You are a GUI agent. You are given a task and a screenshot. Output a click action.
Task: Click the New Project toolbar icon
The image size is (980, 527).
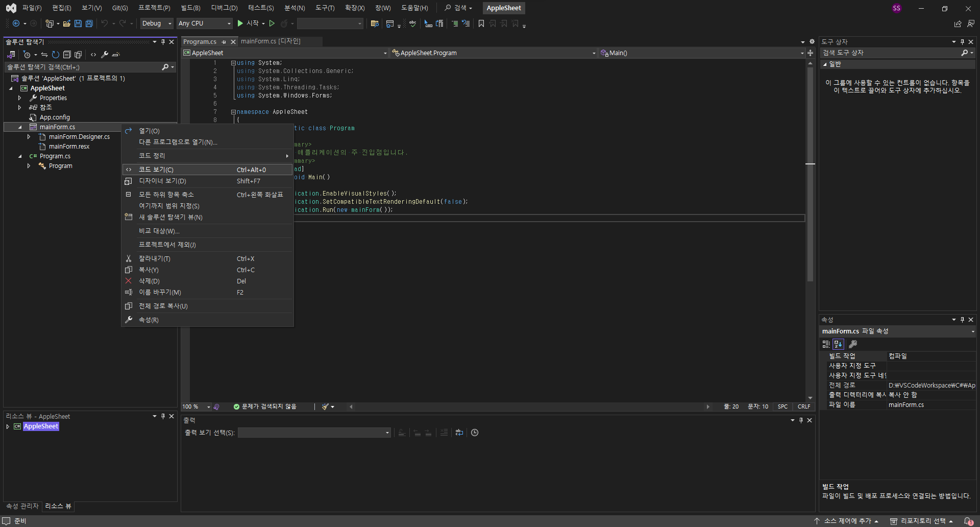(50, 23)
